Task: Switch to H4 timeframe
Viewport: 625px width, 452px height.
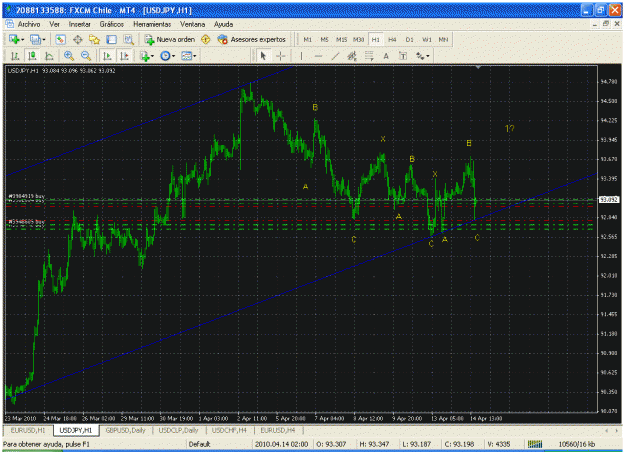Action: tap(392, 39)
